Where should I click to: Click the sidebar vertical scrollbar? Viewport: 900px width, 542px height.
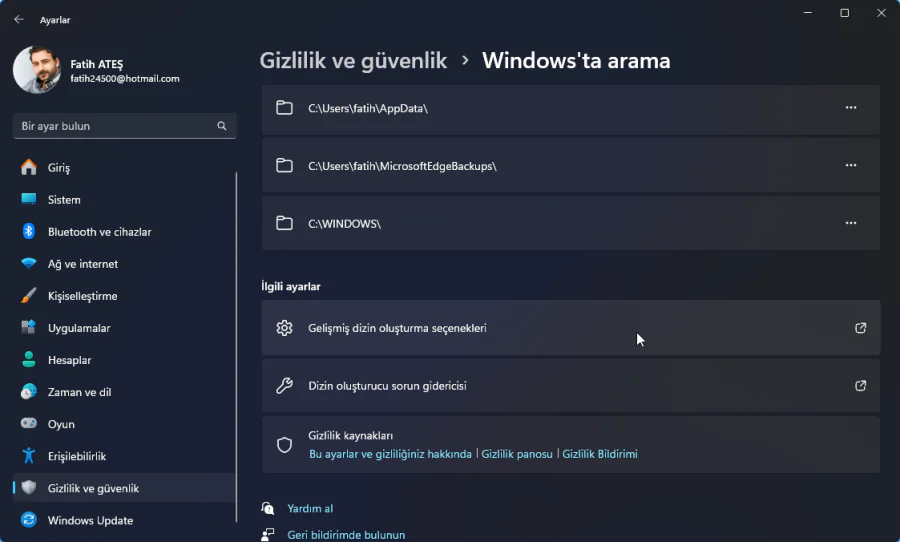click(x=236, y=347)
